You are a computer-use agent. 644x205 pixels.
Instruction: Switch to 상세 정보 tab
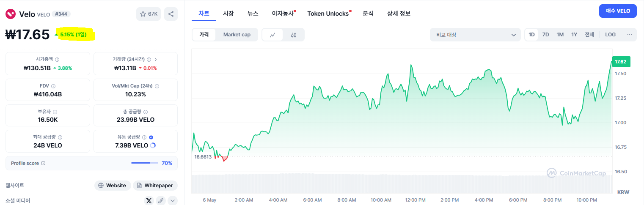coord(399,13)
